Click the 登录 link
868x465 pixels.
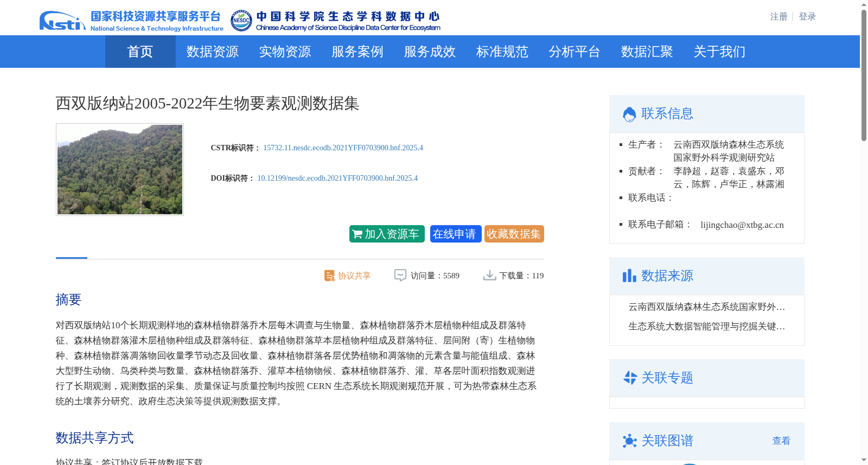click(x=807, y=17)
